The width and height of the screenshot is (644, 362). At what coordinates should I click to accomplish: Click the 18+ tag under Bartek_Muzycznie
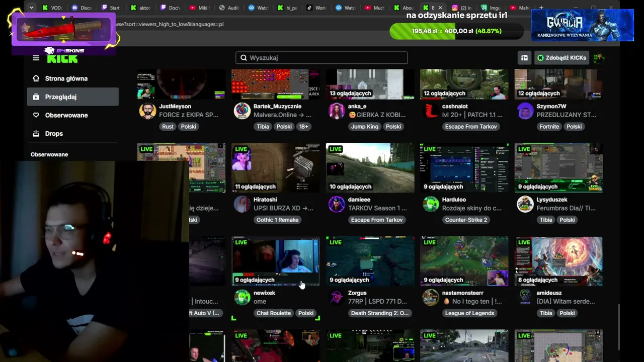[x=304, y=127]
